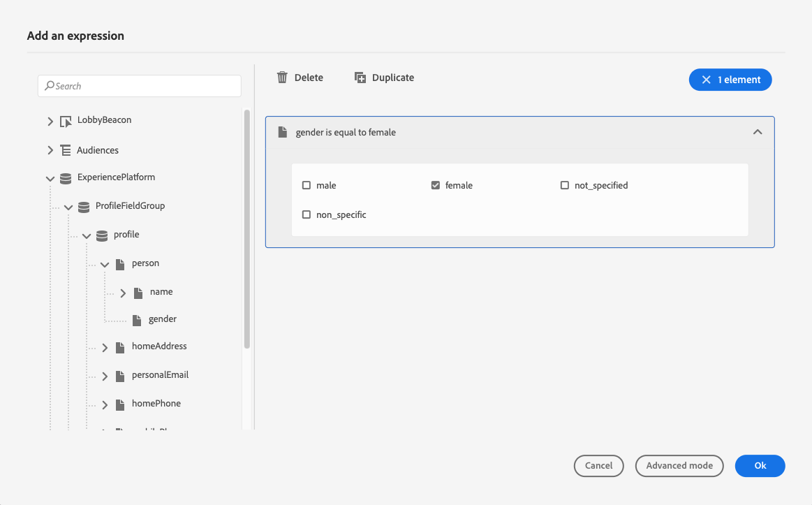Viewport: 812px width, 505px height.
Task: Click the LobbyBeacon event icon
Action: 66,122
